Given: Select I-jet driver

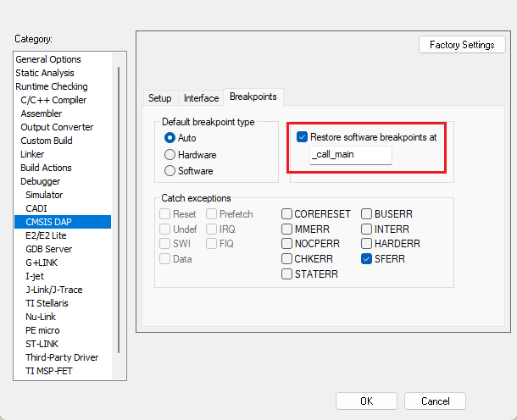Looking at the screenshot, I should pyautogui.click(x=63, y=276).
